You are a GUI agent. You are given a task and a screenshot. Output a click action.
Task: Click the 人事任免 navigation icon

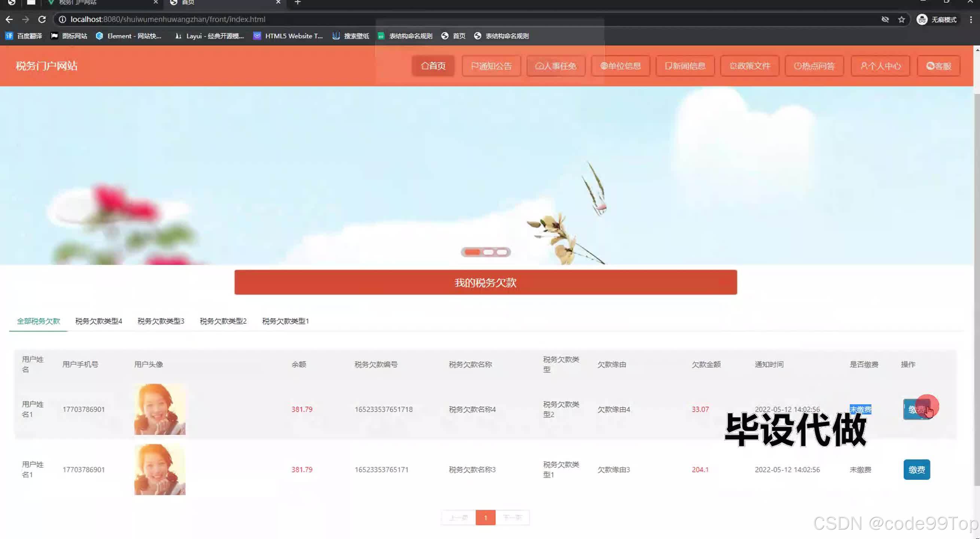pos(539,66)
